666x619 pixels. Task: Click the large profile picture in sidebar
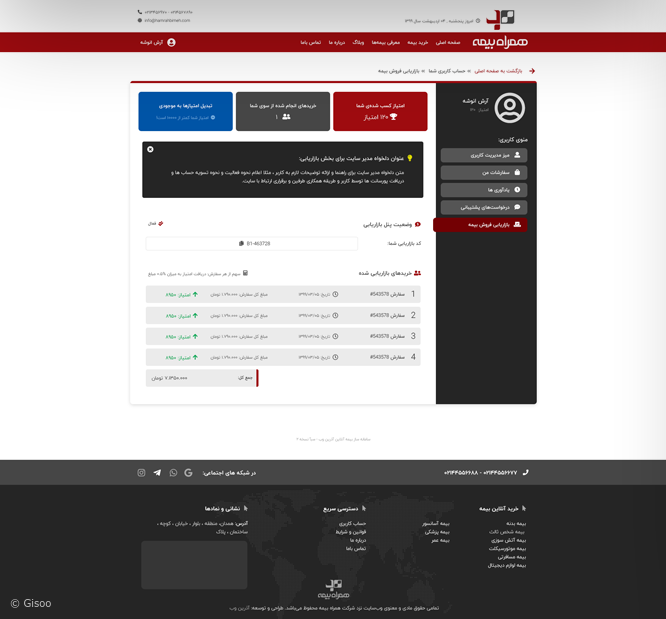509,107
